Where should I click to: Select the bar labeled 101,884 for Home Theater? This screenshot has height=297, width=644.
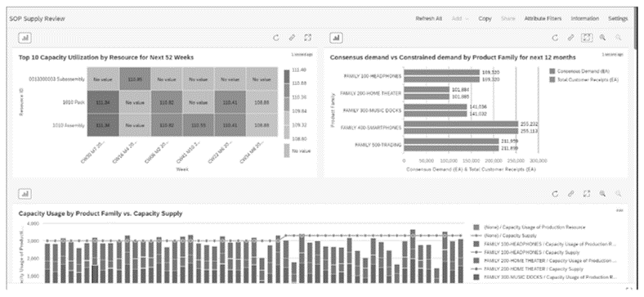(x=427, y=89)
